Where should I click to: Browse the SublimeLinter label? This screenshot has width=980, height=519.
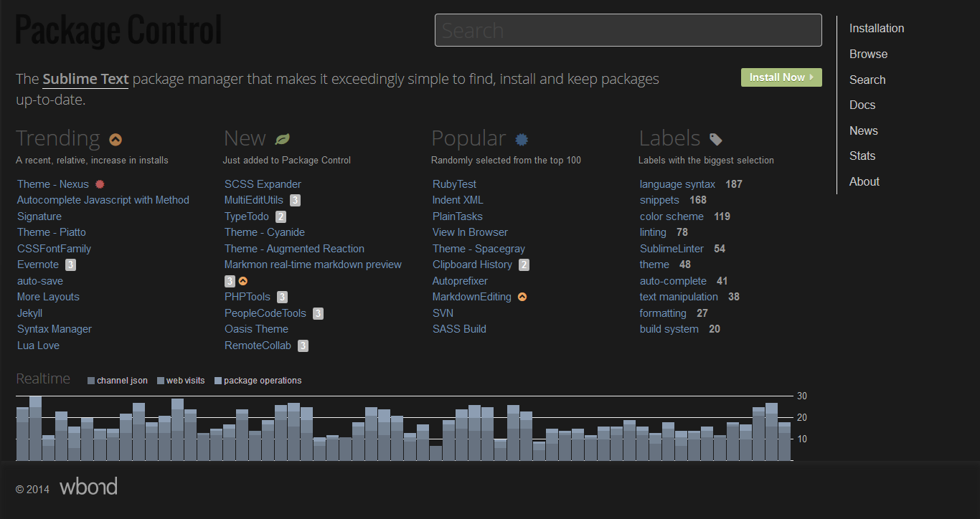672,249
